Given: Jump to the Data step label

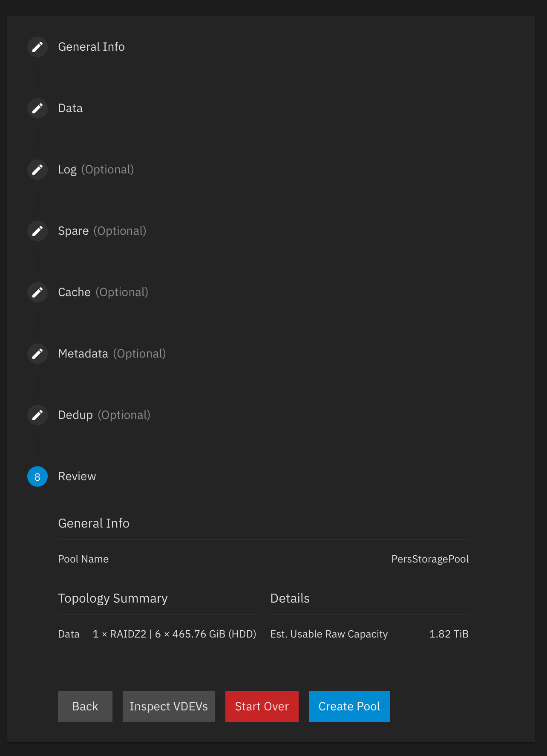Looking at the screenshot, I should pyautogui.click(x=70, y=108).
